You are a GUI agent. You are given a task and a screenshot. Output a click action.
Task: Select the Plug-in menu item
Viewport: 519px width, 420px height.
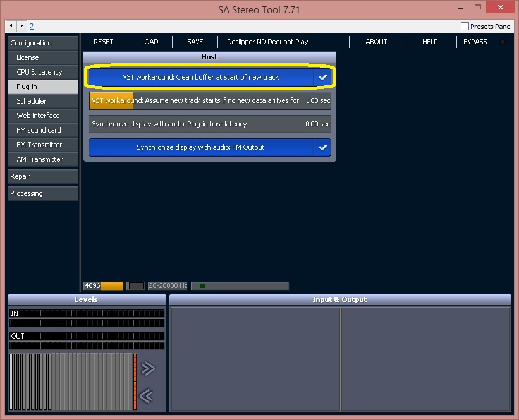[x=43, y=87]
